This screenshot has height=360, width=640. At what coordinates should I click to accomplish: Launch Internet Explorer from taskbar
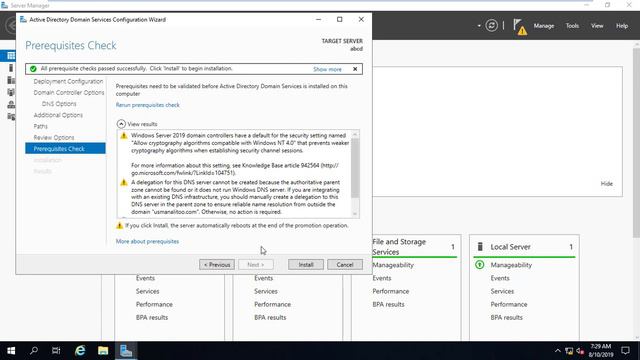tap(80, 351)
